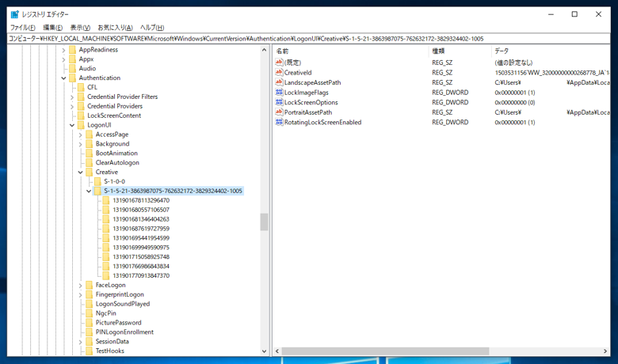Click the tree pane vertical scrollbar thumb
This screenshot has width=618, height=364.
click(x=264, y=222)
